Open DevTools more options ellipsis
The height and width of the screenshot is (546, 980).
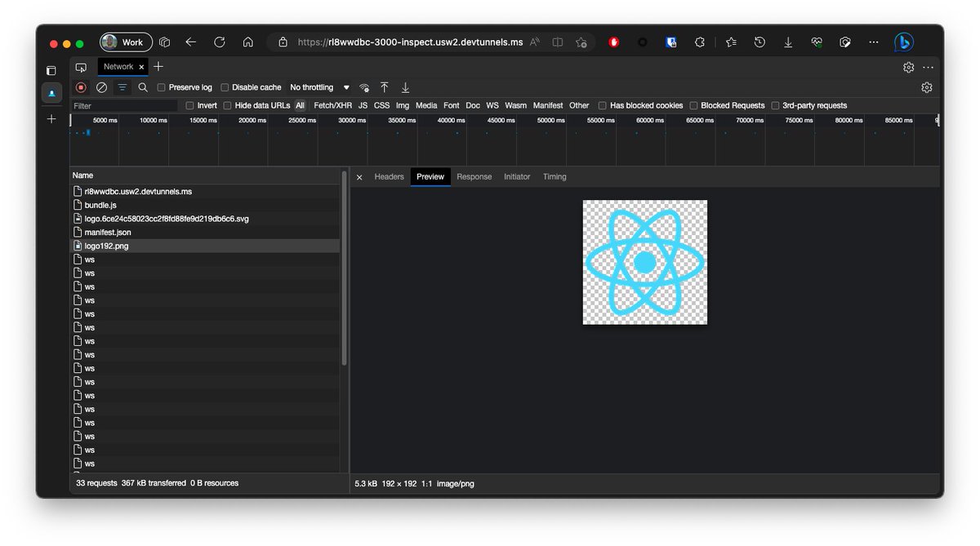(928, 67)
